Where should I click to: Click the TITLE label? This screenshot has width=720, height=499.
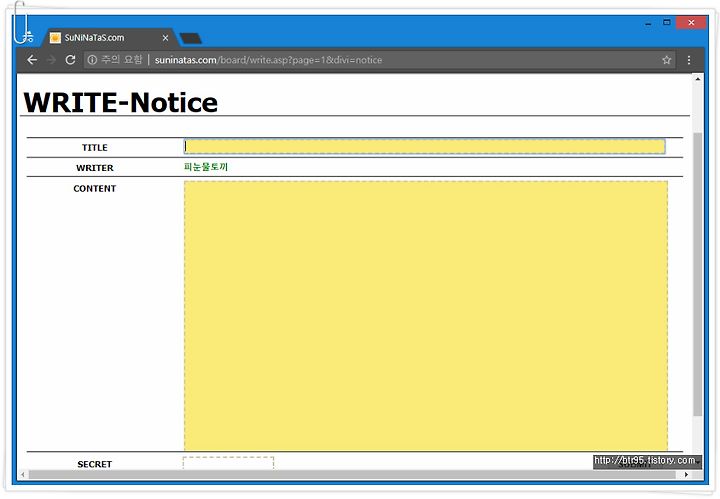[x=95, y=147]
